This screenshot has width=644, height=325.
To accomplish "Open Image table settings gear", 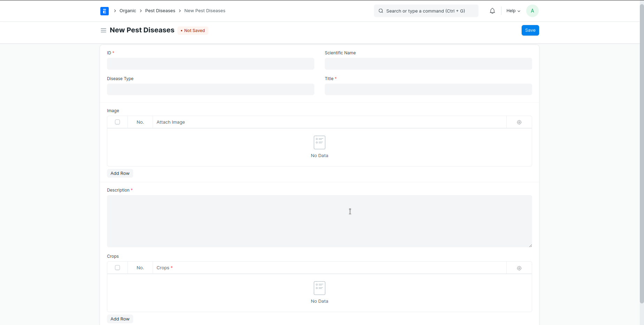I will 519,122.
